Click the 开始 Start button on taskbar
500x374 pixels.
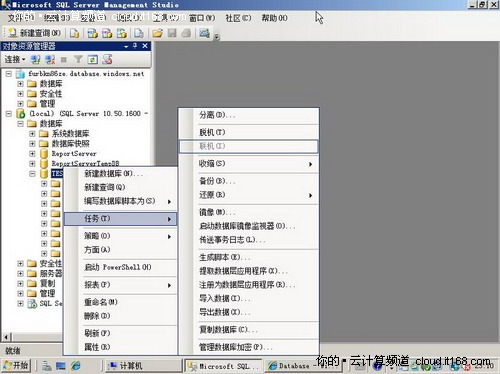coord(16,366)
